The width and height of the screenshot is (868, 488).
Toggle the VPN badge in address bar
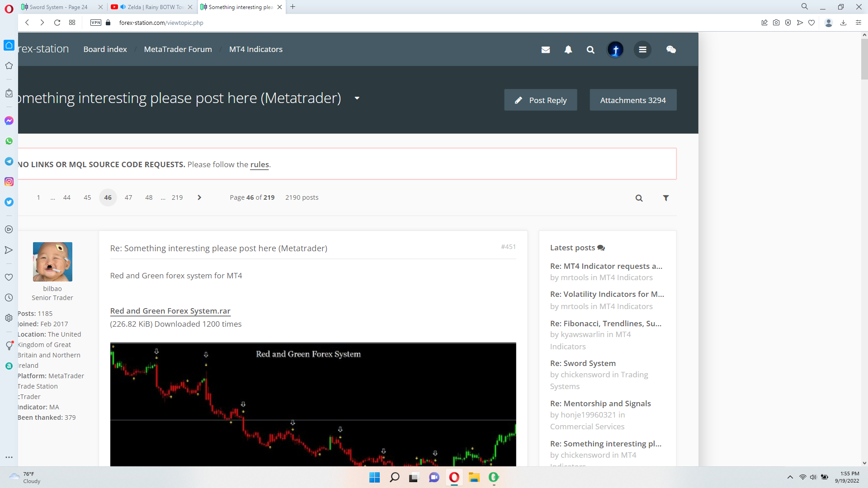click(x=96, y=23)
